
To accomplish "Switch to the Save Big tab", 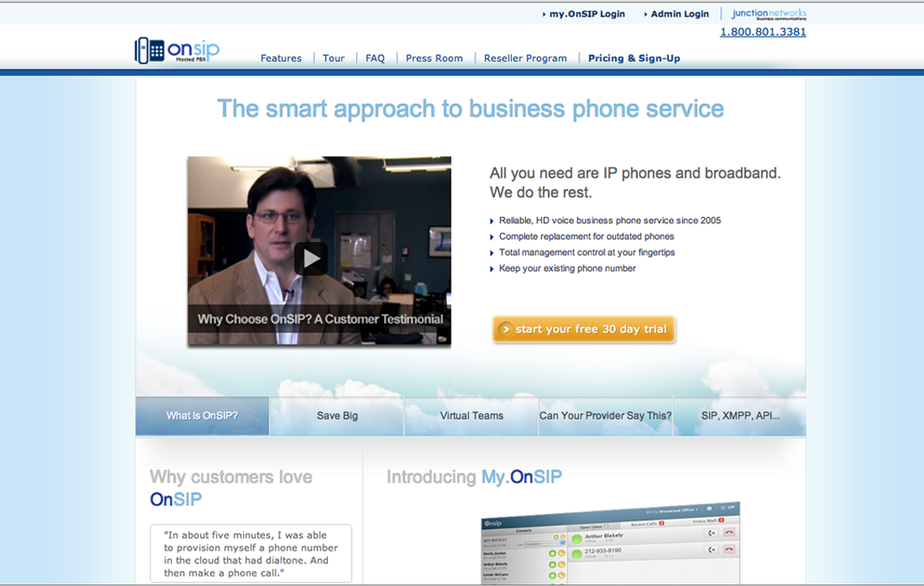I will coord(337,416).
